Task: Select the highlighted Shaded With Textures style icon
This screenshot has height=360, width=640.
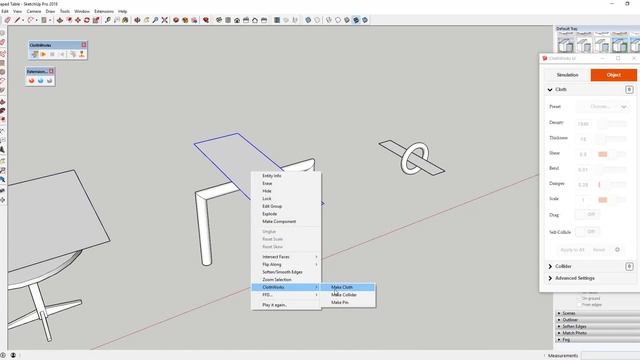Action: [356, 20]
